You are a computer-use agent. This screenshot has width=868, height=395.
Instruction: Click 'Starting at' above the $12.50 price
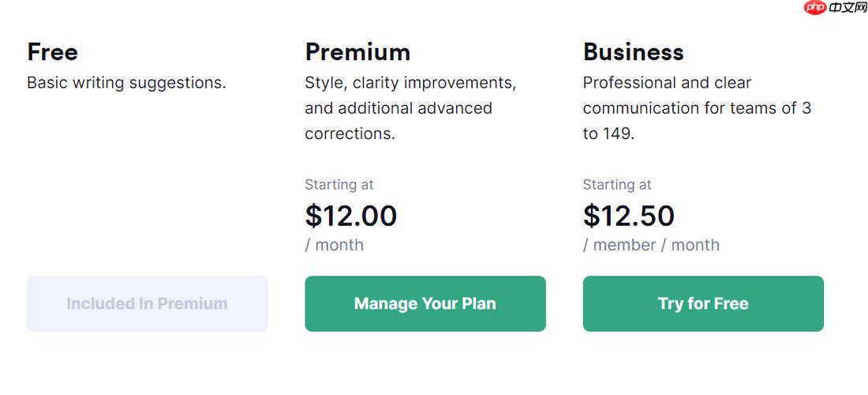click(617, 185)
